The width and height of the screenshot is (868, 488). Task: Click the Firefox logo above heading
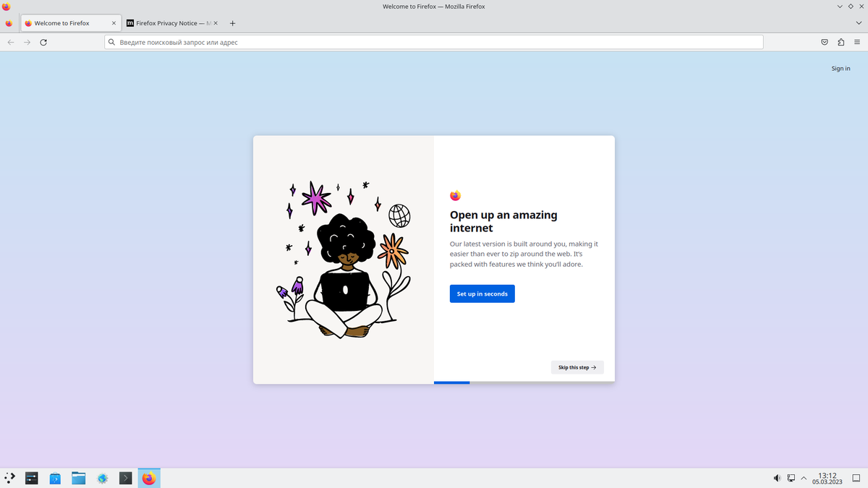point(456,196)
